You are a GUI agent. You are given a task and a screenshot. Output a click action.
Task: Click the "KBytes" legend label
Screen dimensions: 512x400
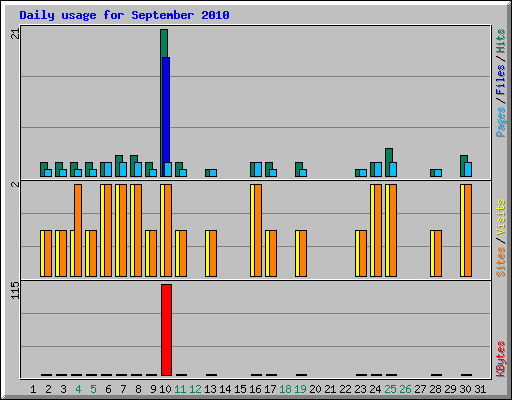[x=501, y=359]
